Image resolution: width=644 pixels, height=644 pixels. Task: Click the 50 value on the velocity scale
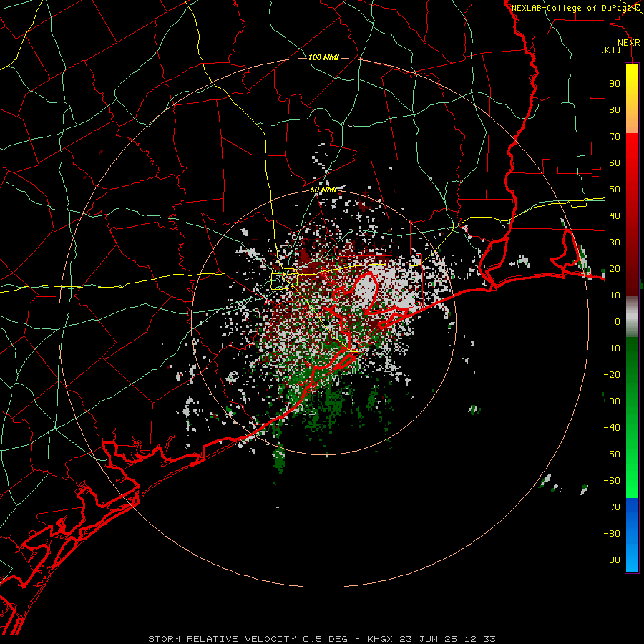(615, 190)
